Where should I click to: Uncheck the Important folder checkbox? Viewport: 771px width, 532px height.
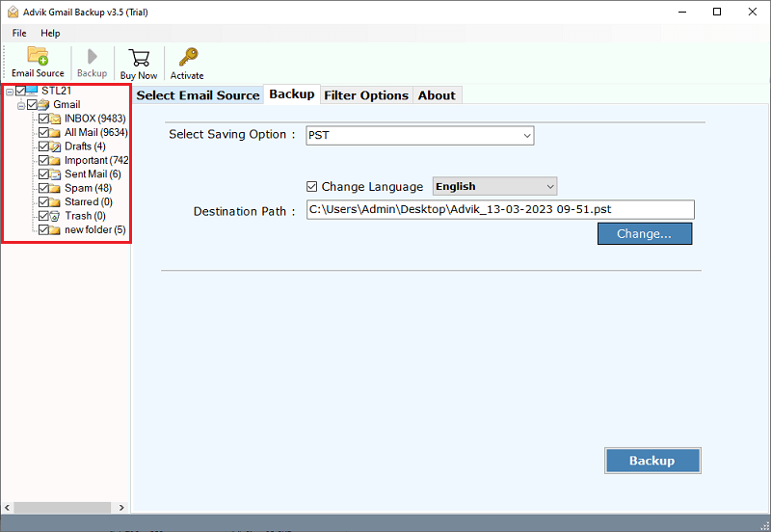pos(43,160)
